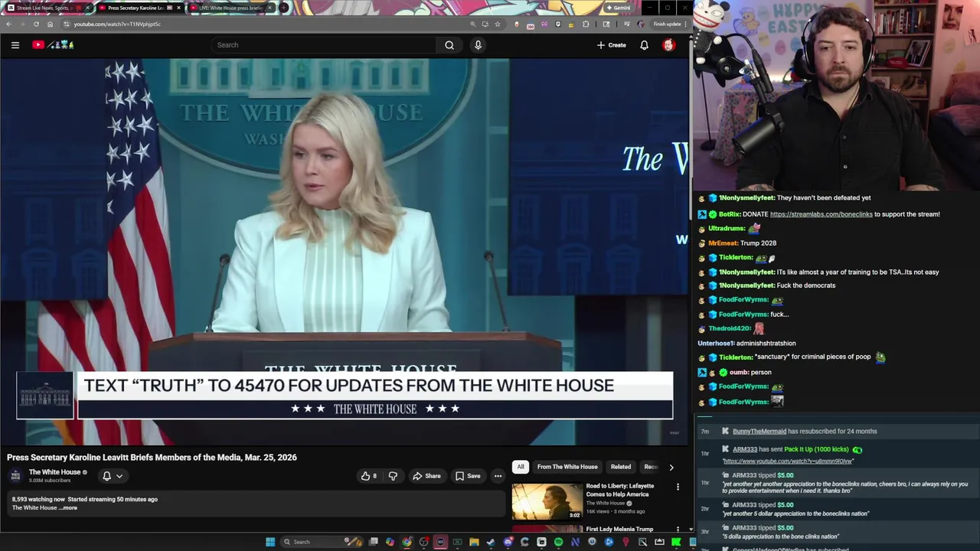The image size is (980, 551).
Task: Open YouTube notifications bell
Action: click(644, 45)
